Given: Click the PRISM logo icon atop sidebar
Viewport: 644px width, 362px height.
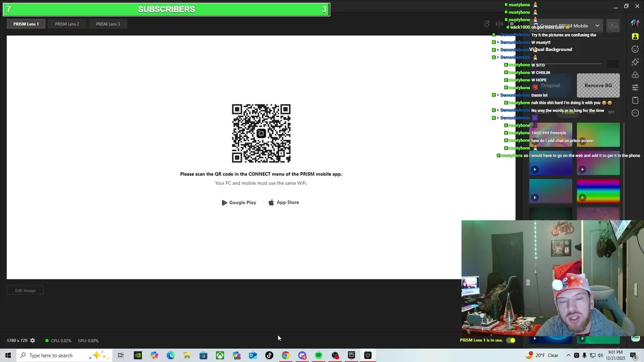Looking at the screenshot, I should tap(635, 24).
